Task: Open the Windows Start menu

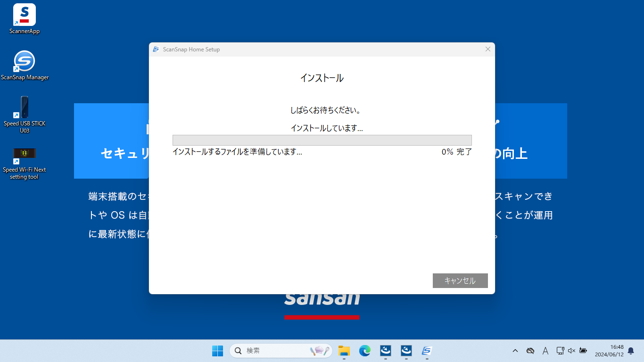Action: point(217,351)
